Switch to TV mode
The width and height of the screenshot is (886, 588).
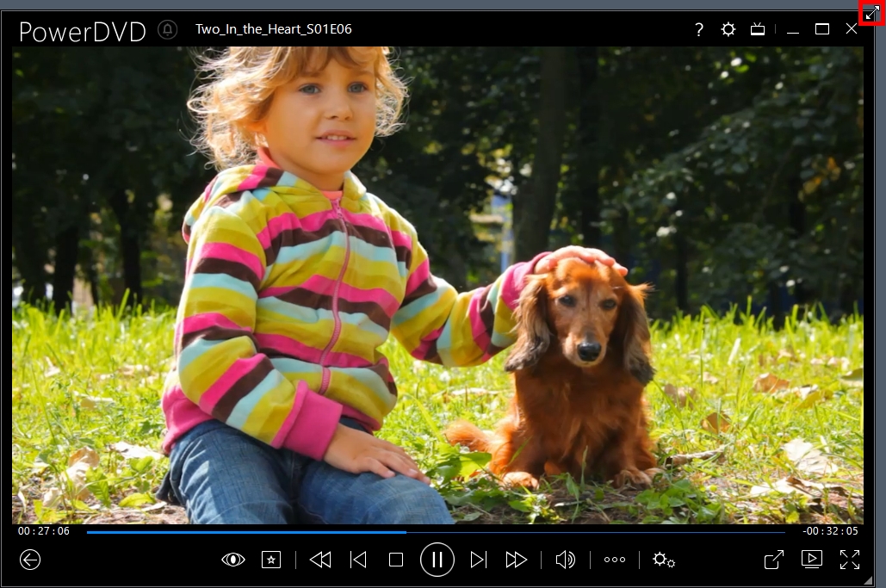pos(758,29)
